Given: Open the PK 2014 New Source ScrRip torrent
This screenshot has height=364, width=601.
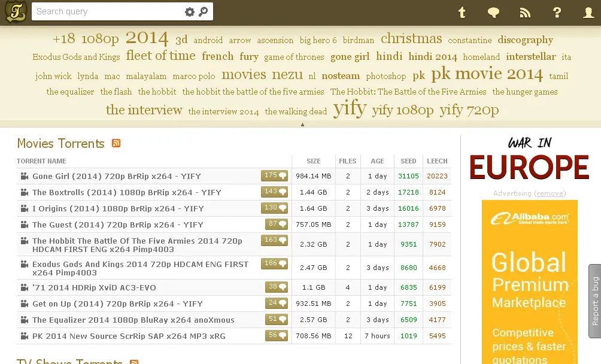Looking at the screenshot, I should 129,336.
